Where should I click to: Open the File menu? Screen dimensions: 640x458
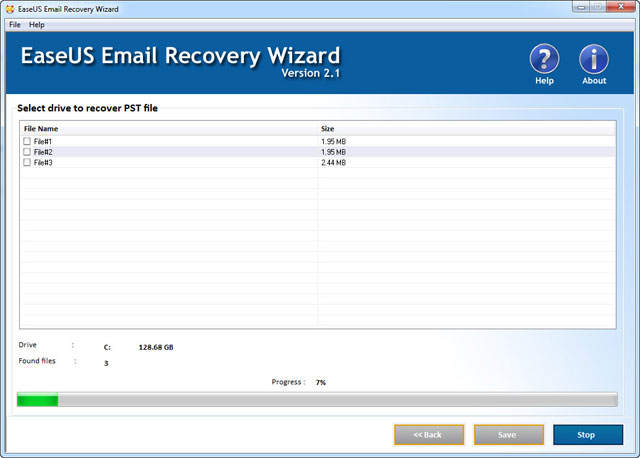(15, 25)
